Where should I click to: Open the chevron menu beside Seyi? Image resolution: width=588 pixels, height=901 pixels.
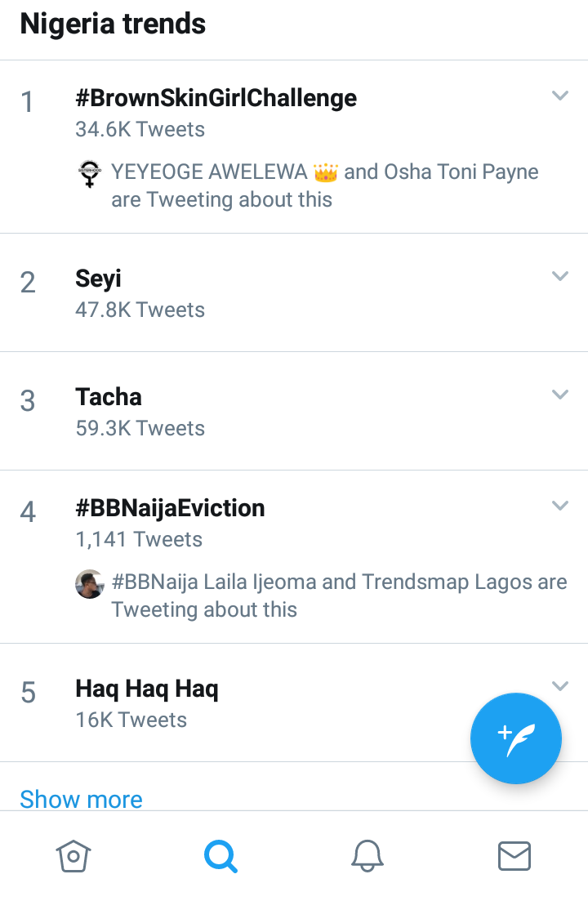(x=560, y=276)
